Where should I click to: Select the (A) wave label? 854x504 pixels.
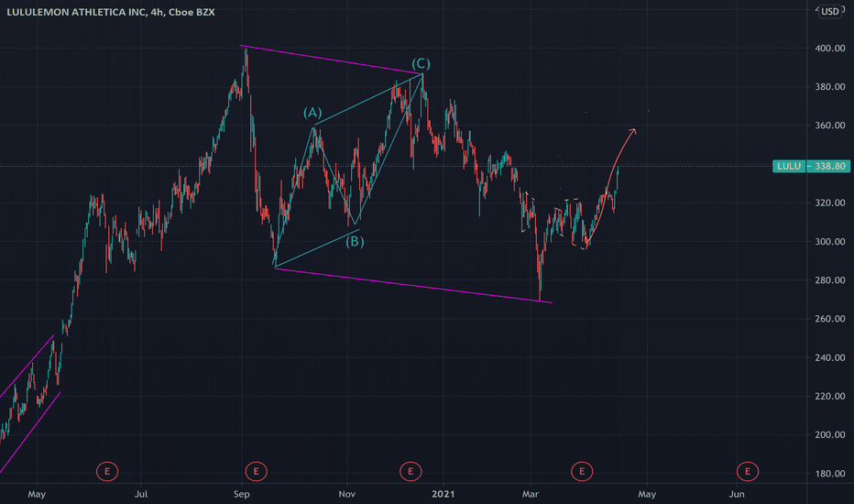[312, 112]
